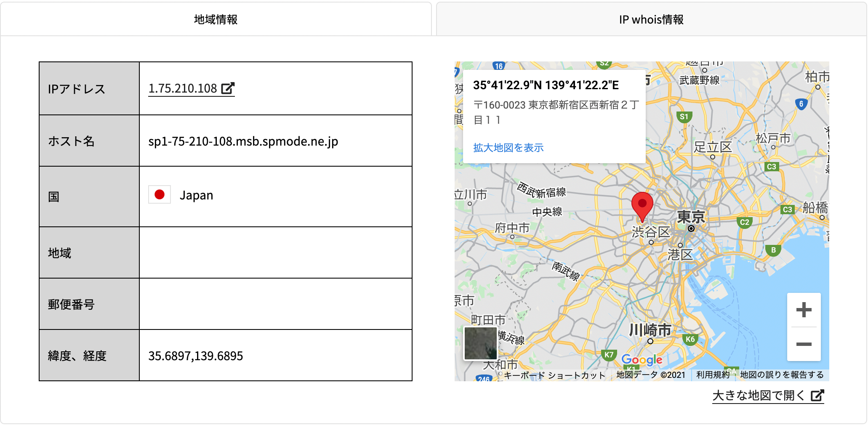Image resolution: width=868 pixels, height=425 pixels.
Task: Click the 渋谷区 label on the map
Action: [x=651, y=232]
